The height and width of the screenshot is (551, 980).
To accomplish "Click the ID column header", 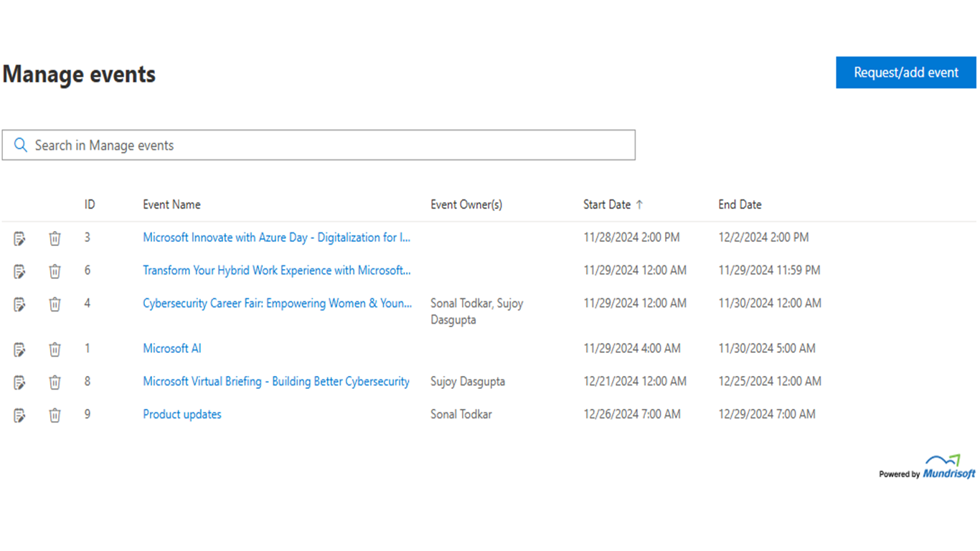I will click(x=89, y=204).
